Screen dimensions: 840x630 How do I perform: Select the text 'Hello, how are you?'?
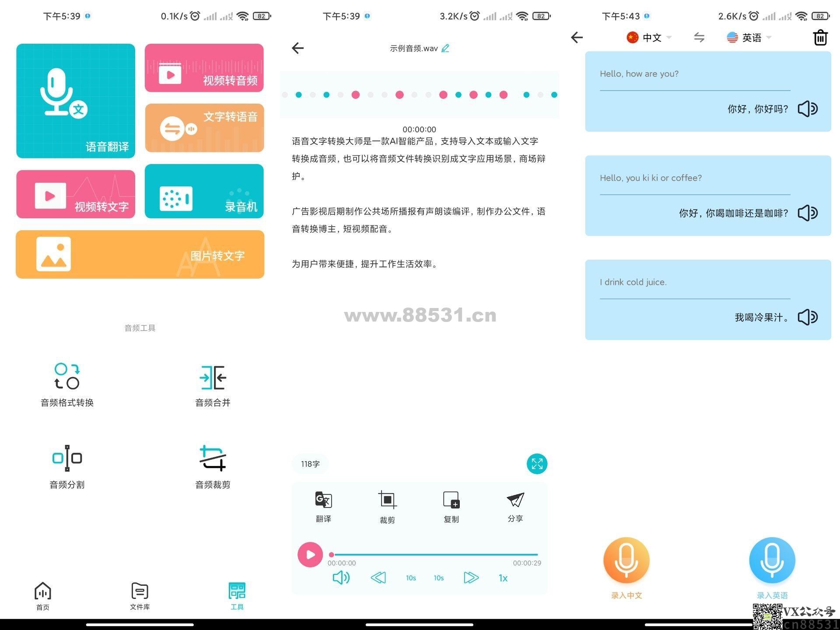click(x=639, y=73)
